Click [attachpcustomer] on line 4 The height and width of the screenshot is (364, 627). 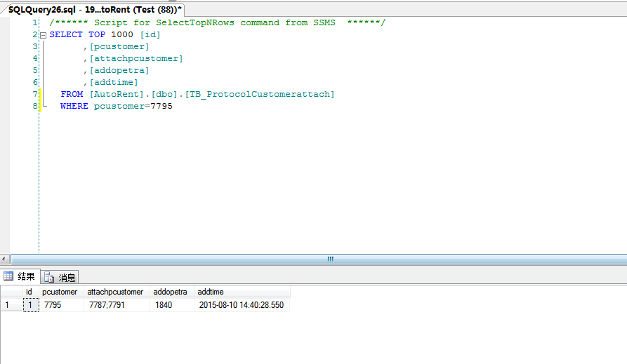pos(136,59)
